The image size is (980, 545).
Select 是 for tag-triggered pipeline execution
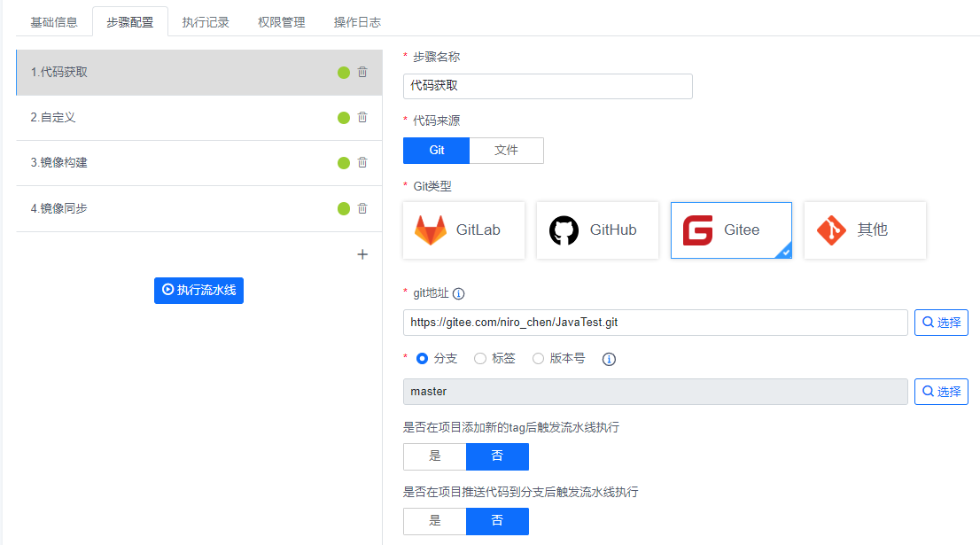[x=435, y=456]
